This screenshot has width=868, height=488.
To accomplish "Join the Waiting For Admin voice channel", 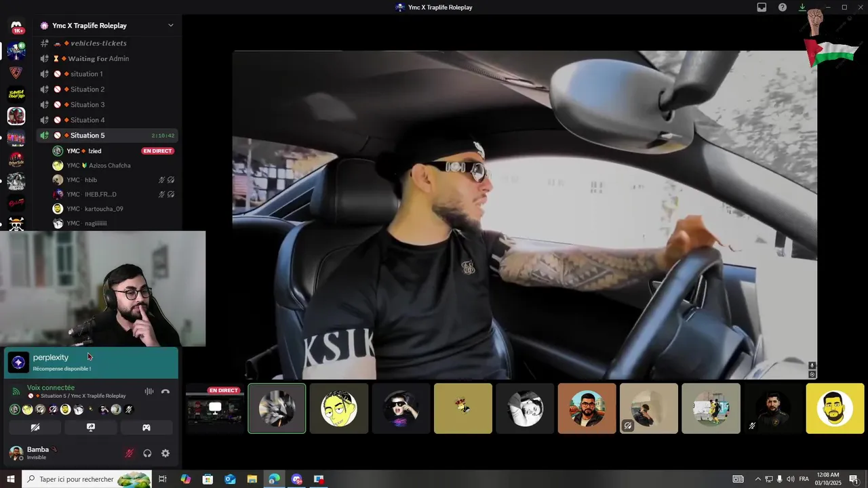I will pyautogui.click(x=107, y=58).
